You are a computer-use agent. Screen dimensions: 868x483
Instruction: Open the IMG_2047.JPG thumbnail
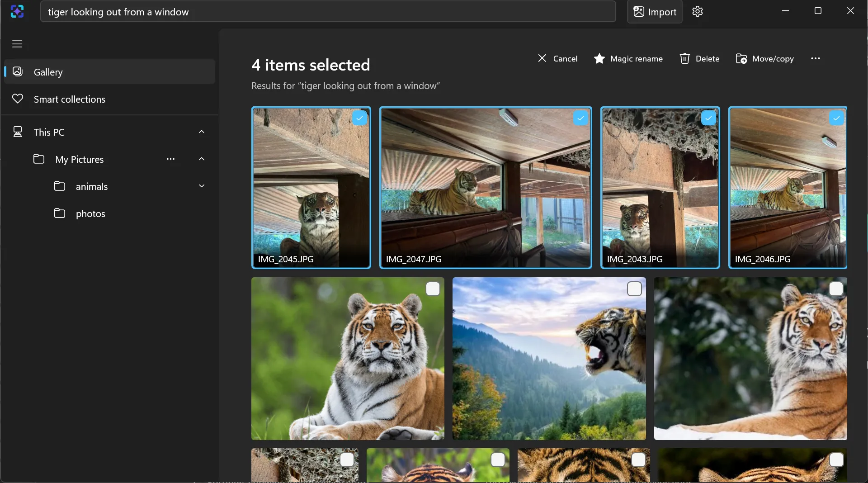pos(486,188)
